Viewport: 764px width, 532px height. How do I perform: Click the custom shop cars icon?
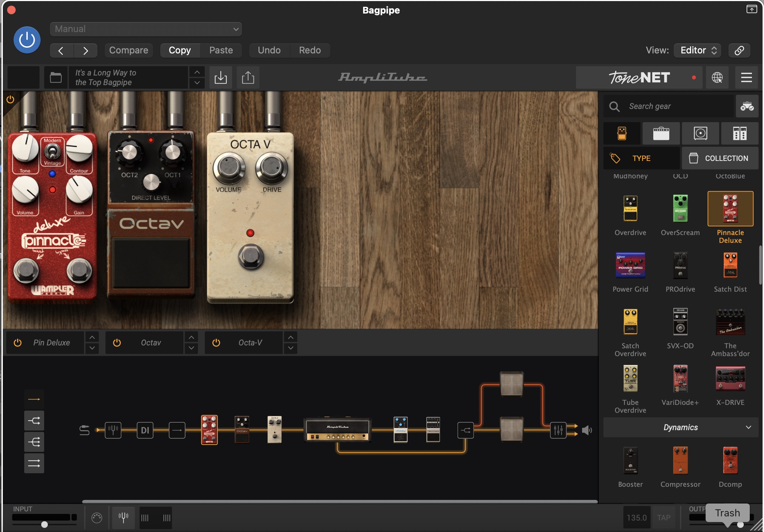click(x=747, y=106)
